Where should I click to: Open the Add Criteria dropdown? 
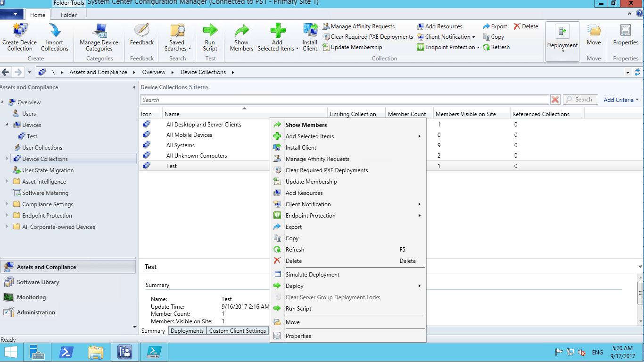coord(621,100)
